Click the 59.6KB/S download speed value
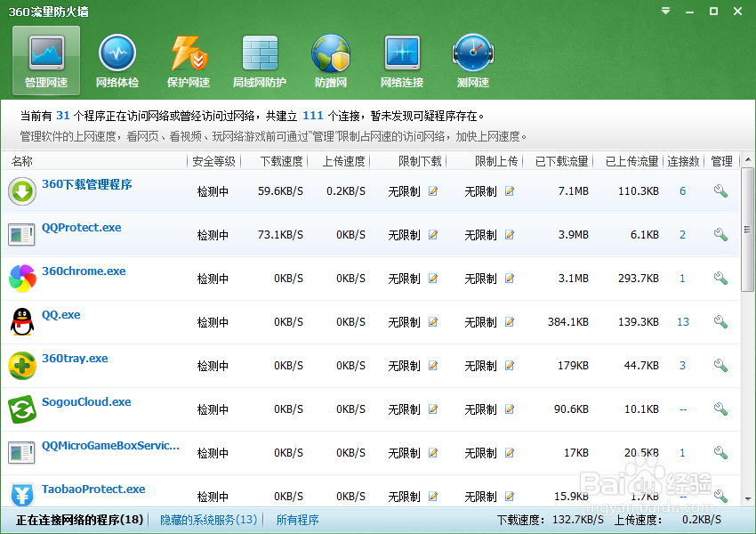Screen dimensions: 756x534 (x=280, y=191)
